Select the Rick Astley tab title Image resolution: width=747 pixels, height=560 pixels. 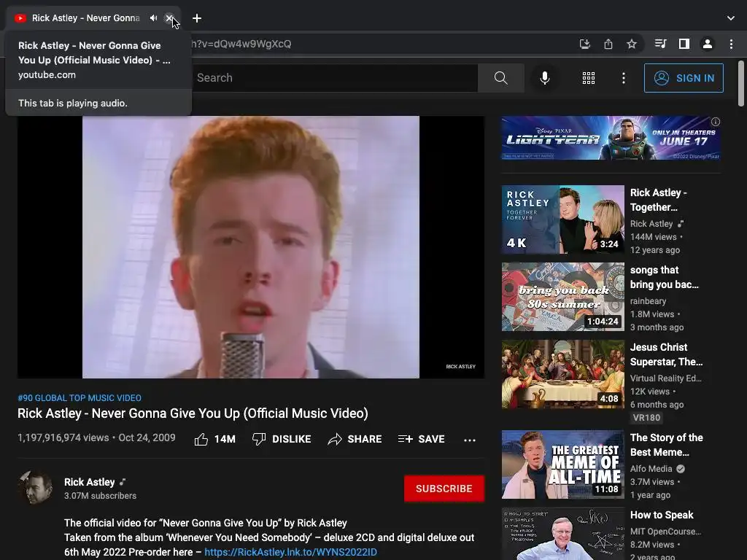click(x=86, y=18)
